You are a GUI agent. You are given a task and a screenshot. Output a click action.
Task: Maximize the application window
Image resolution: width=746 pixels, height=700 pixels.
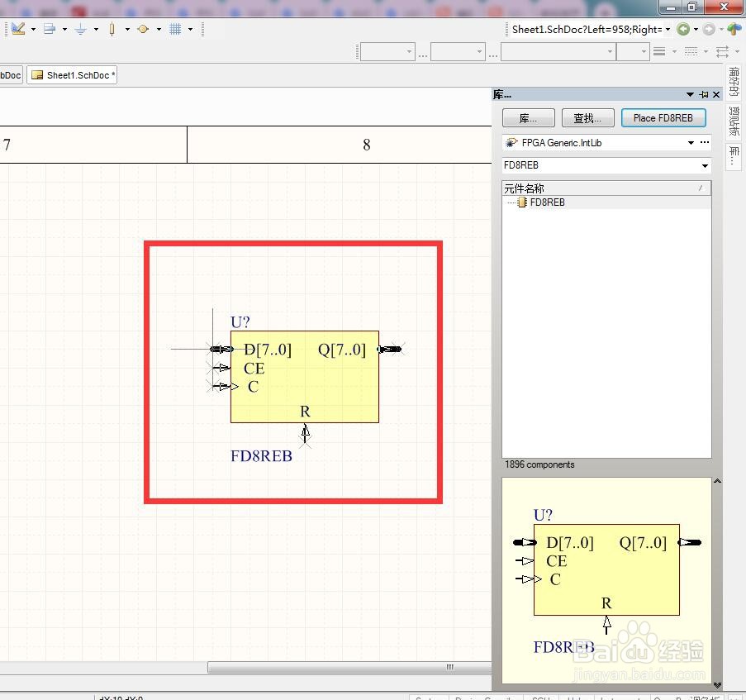point(691,7)
